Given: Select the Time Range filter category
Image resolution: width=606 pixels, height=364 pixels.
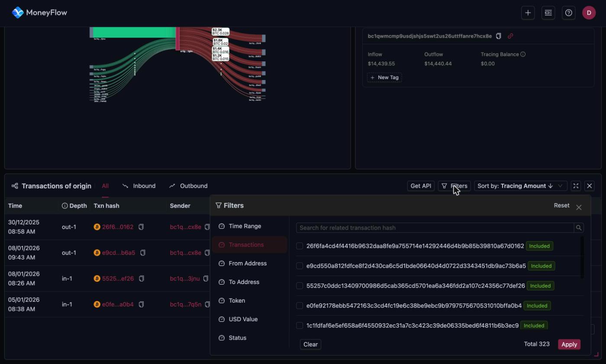Looking at the screenshot, I should 249,226.
